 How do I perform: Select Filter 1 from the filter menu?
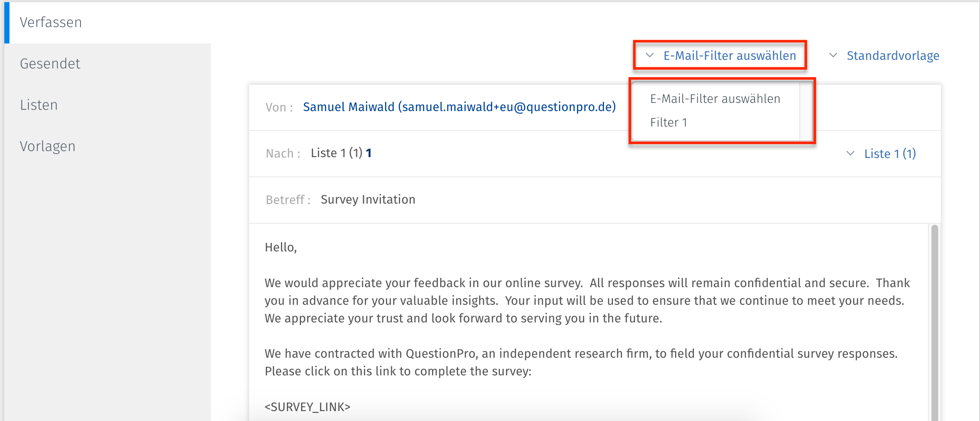pyautogui.click(x=669, y=122)
